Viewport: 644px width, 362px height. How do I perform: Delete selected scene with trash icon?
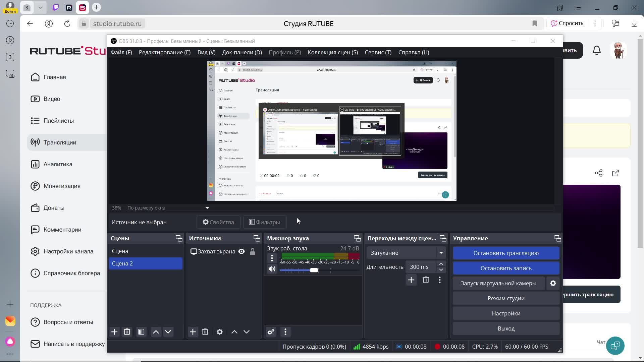pos(127,332)
